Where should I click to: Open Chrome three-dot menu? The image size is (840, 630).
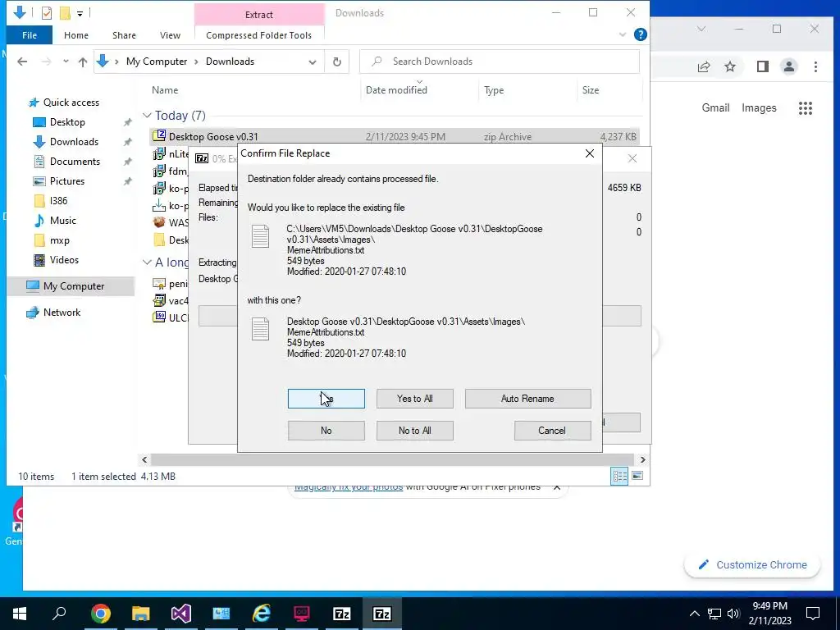point(815,67)
